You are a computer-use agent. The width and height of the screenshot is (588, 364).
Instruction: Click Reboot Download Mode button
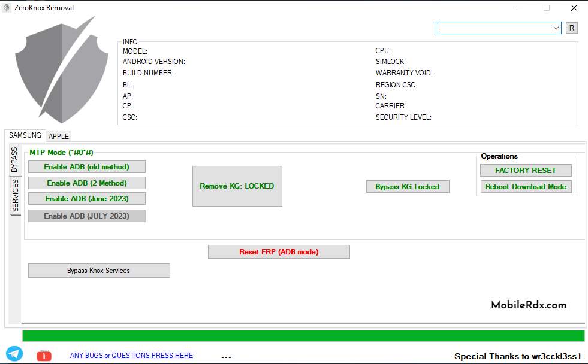(x=526, y=187)
